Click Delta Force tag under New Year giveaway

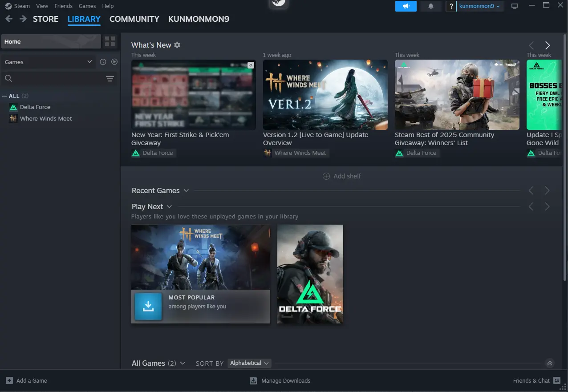click(154, 153)
